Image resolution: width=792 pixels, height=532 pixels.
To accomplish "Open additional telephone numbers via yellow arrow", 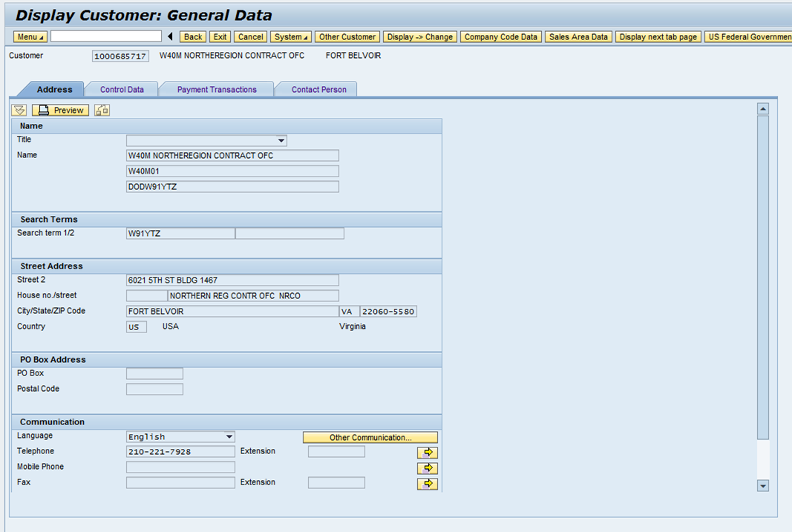I will click(x=427, y=452).
